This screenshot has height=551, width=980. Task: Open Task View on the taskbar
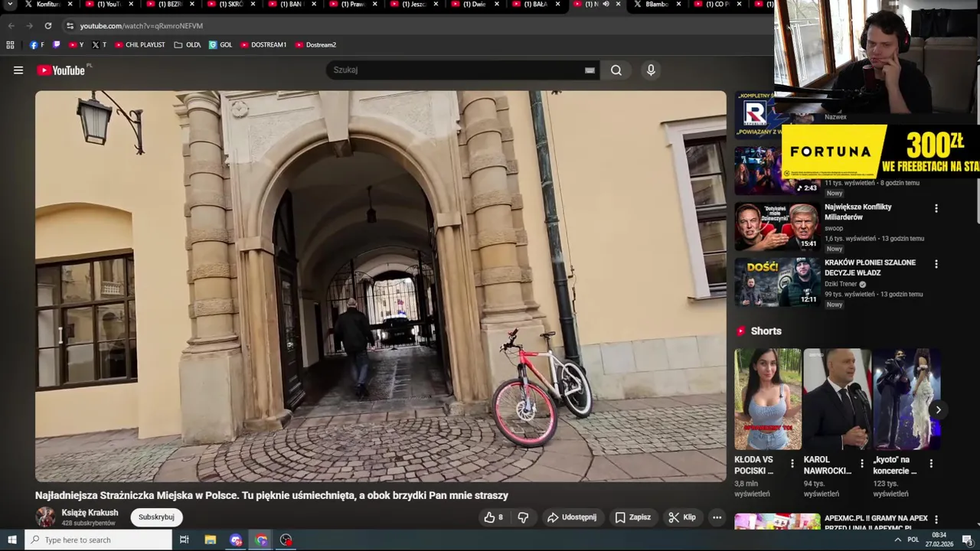pos(185,540)
